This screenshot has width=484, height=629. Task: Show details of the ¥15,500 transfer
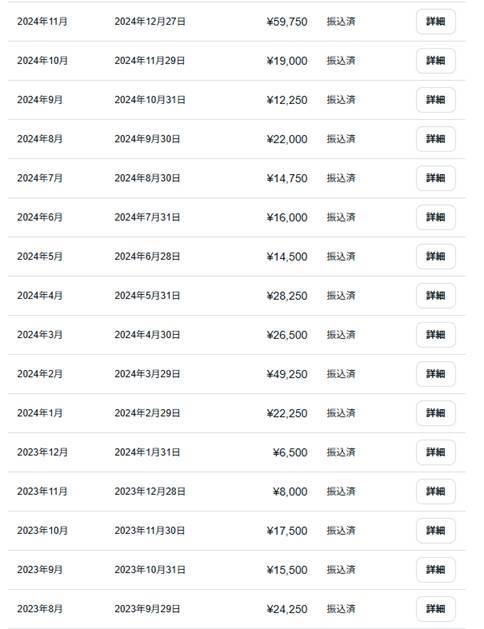tap(435, 570)
